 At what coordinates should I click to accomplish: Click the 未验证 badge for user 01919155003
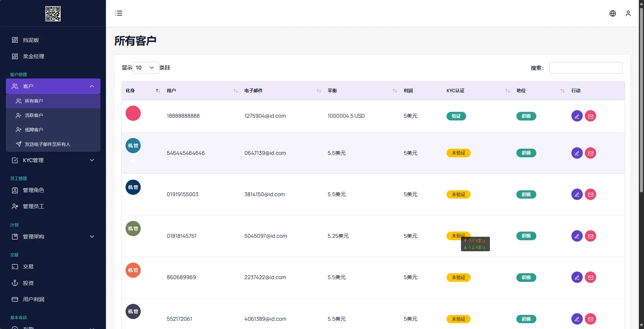point(458,195)
